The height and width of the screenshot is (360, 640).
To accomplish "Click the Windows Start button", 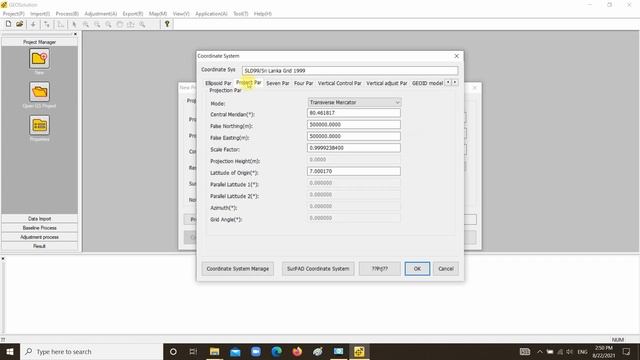I will click(10, 351).
